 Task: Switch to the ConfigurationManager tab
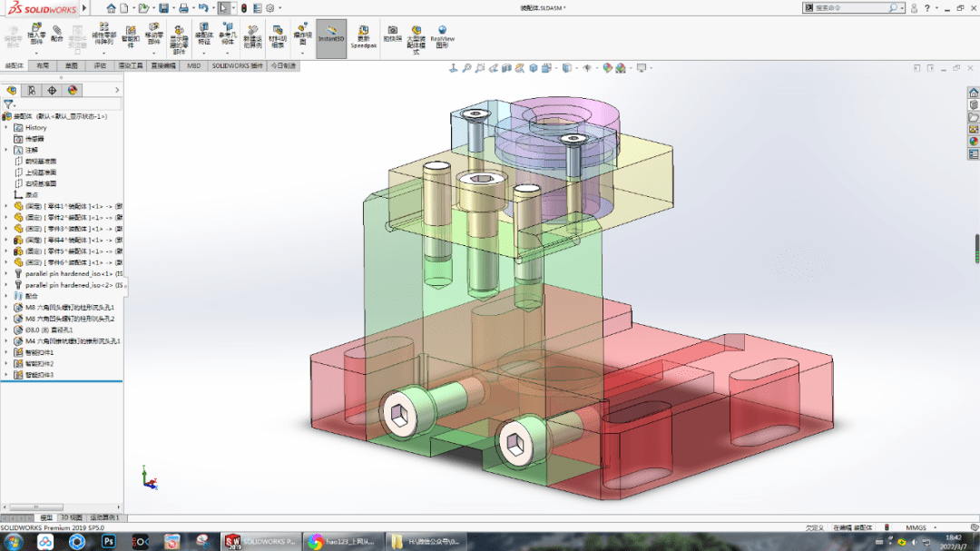pos(52,90)
